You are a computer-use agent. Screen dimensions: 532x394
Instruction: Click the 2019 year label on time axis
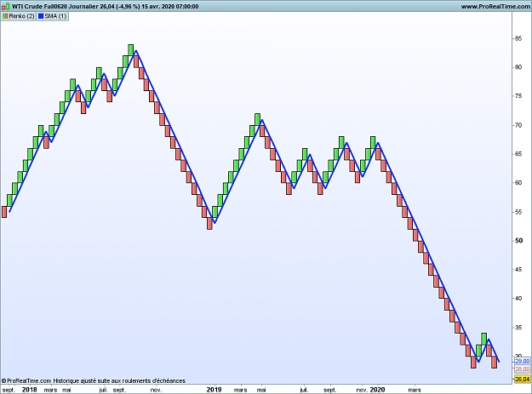pyautogui.click(x=215, y=390)
